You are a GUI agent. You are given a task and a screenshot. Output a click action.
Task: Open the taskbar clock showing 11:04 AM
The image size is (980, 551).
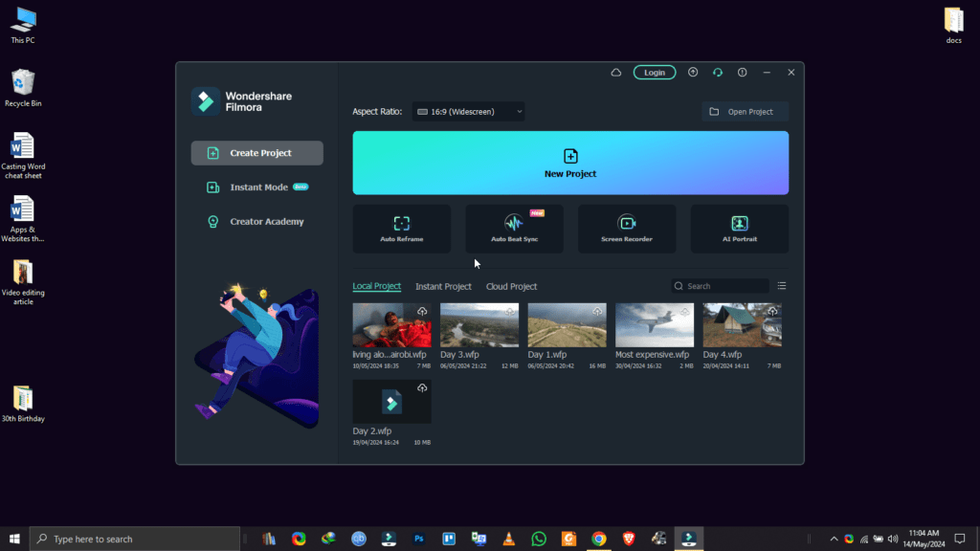click(x=924, y=539)
